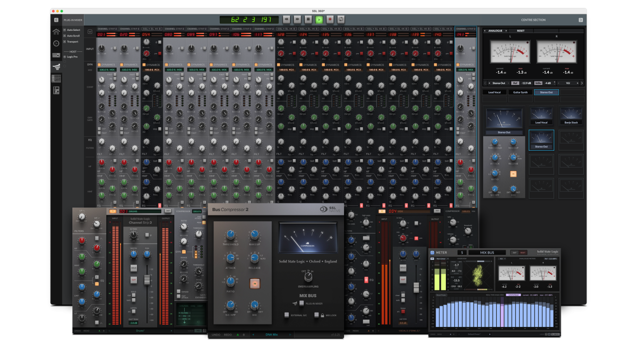Click the MIX BUS name field in Meter
This screenshot has width=637, height=364.
pyautogui.click(x=487, y=252)
